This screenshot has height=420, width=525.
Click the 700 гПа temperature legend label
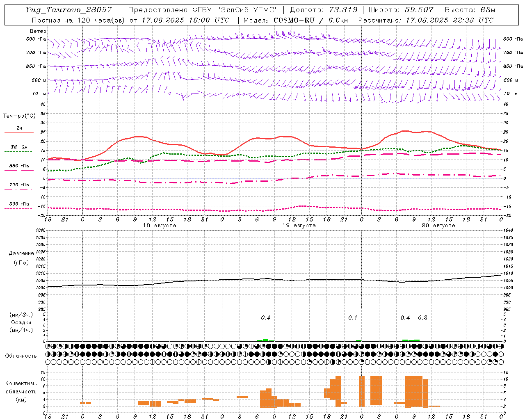click(19, 185)
